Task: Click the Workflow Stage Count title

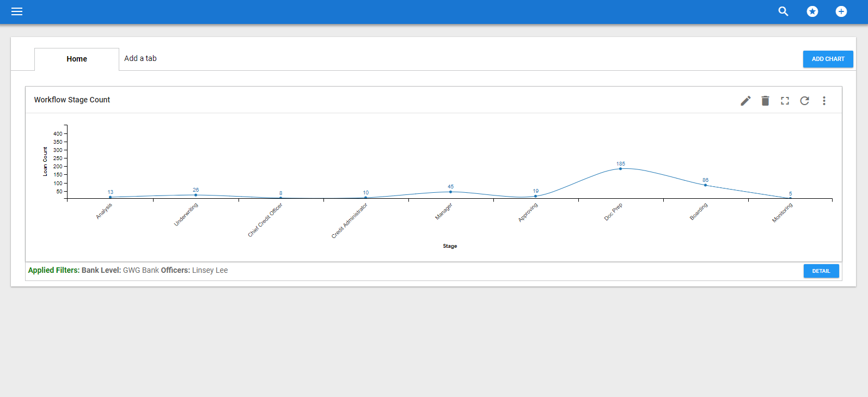Action: coord(72,100)
